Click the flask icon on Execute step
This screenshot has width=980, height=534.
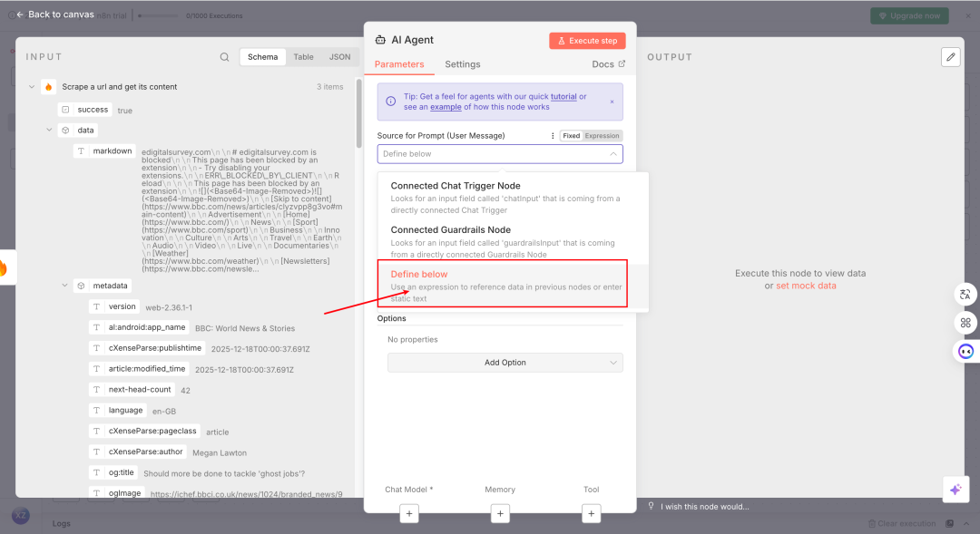[x=562, y=41]
